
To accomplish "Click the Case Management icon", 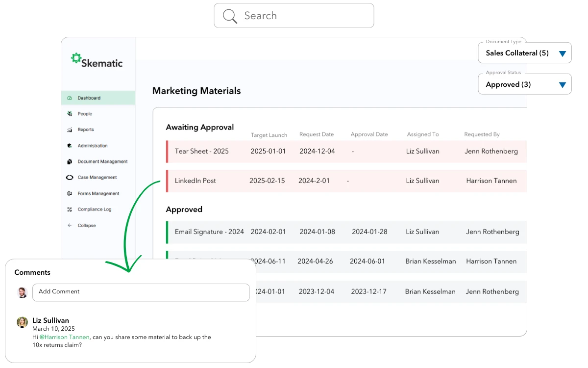I will 70,178.
